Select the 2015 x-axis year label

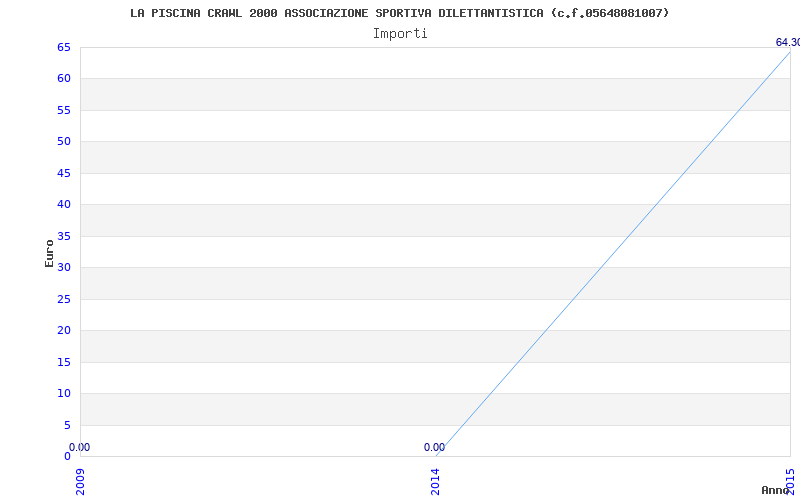pyautogui.click(x=790, y=482)
